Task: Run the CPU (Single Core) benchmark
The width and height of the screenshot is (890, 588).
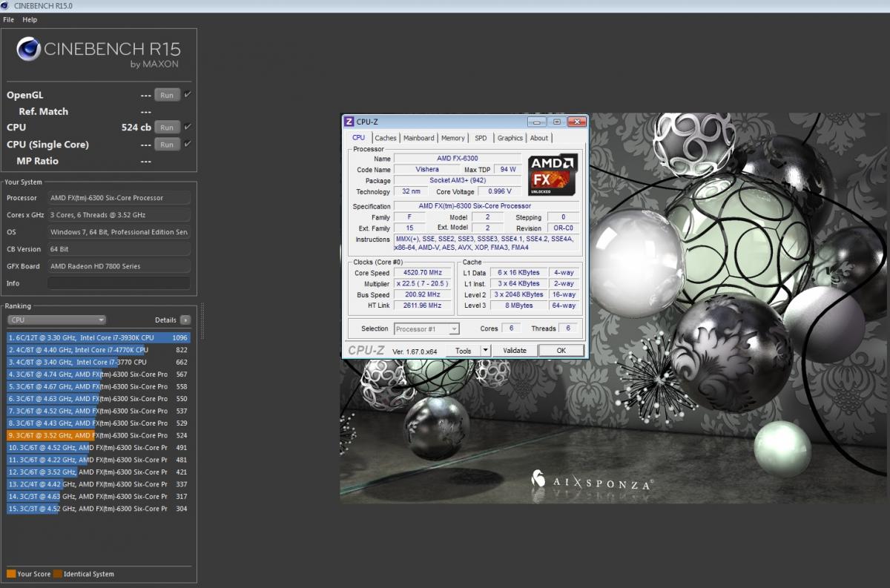Action: pos(167,145)
